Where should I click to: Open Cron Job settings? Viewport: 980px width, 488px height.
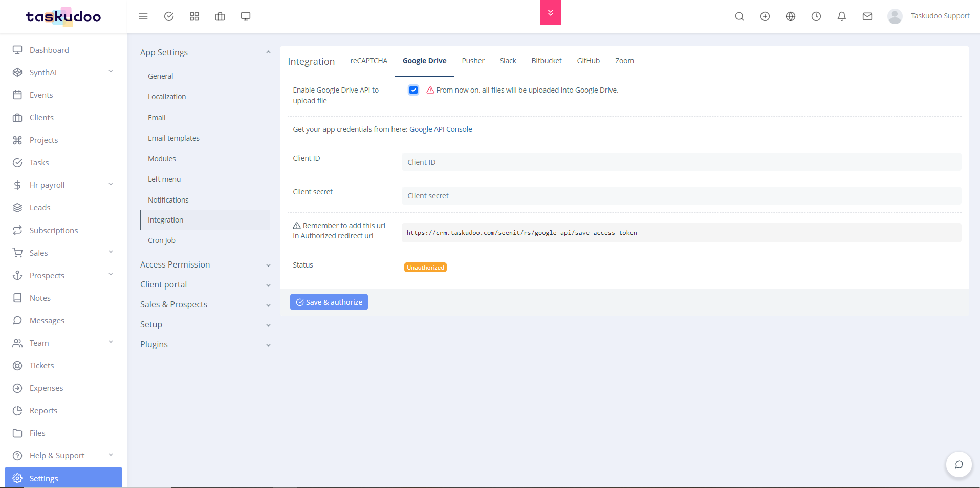point(162,240)
